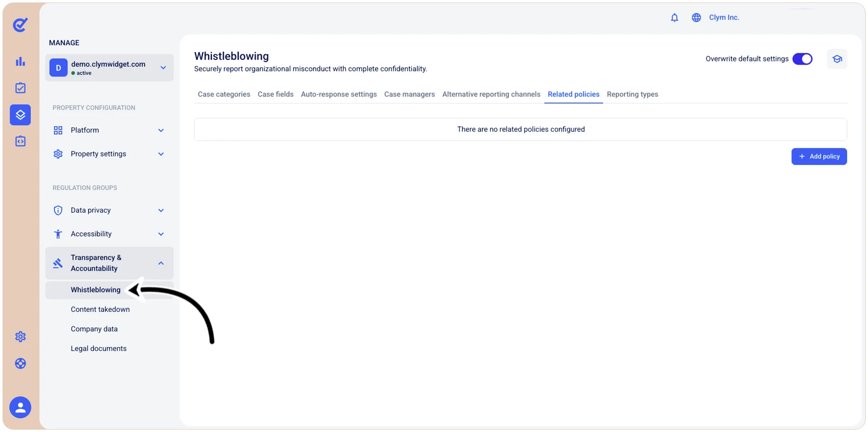The height and width of the screenshot is (432, 868).
Task: Select the Related policies tab
Action: pyautogui.click(x=573, y=94)
